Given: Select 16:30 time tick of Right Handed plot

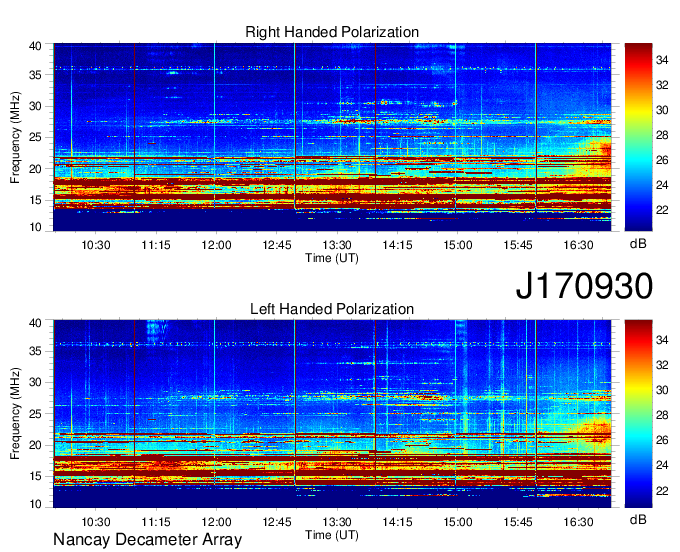Looking at the screenshot, I should point(578,245).
